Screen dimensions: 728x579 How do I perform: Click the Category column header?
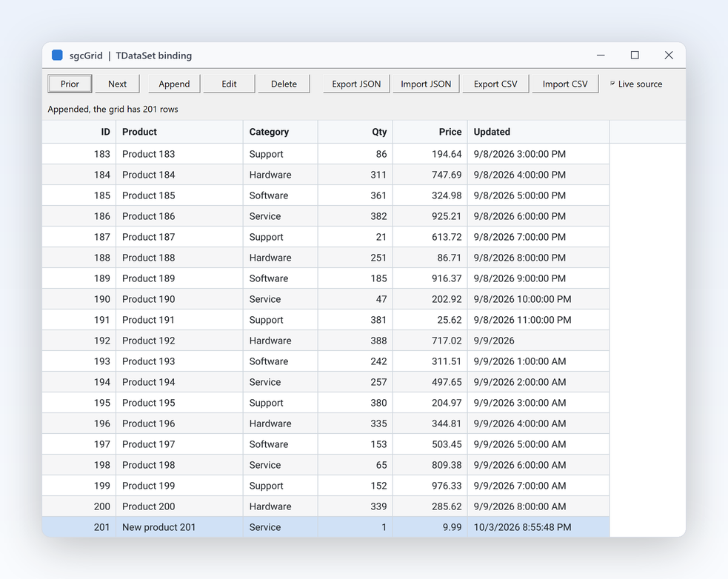coord(281,132)
